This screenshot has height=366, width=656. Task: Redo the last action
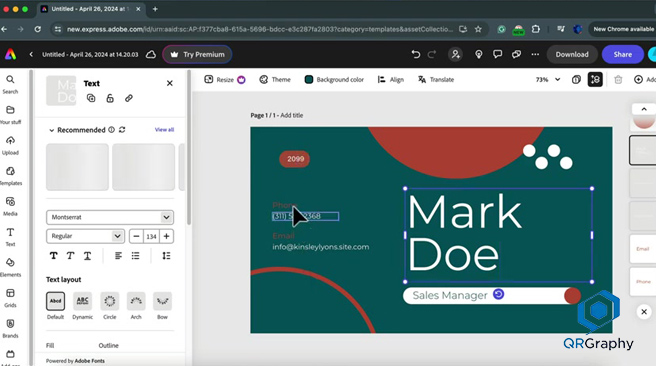(x=432, y=54)
